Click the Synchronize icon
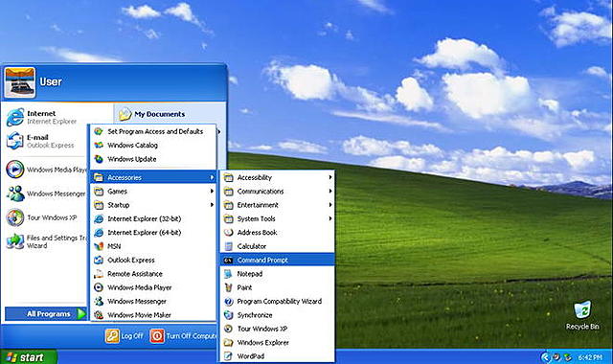The width and height of the screenshot is (613, 364). click(x=228, y=315)
